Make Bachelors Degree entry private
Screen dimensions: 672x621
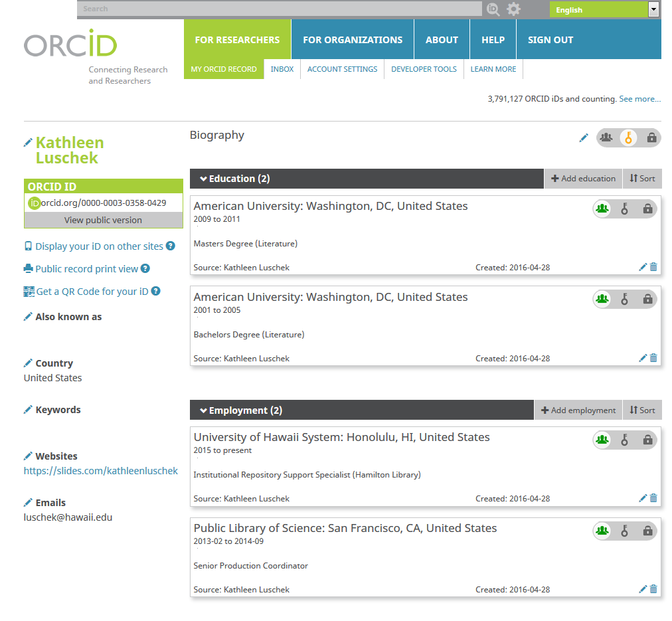pos(647,299)
